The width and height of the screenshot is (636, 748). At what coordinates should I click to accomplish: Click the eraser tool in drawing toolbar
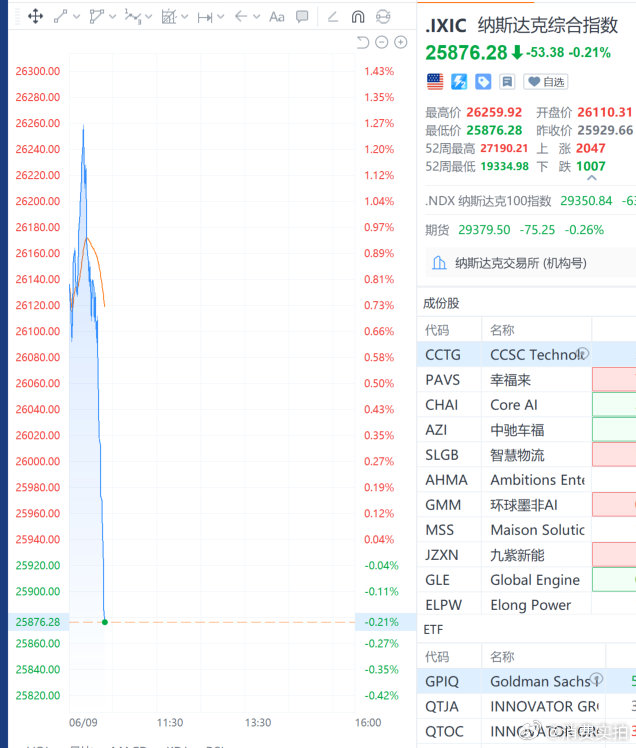click(333, 17)
